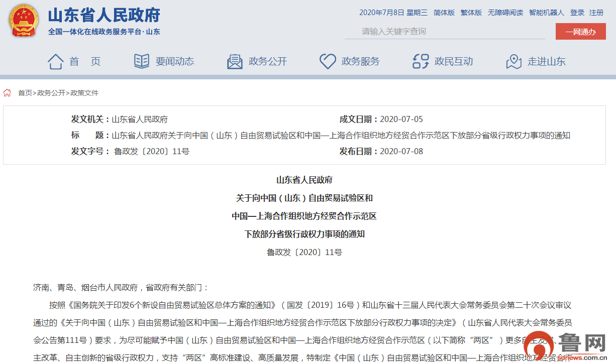Image resolution: width=616 pixels, height=364 pixels.
Task: Open 无障碍阅读 accessibility mode
Action: pos(505,13)
